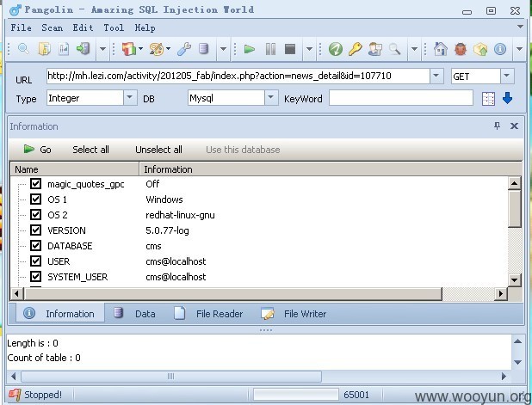Image resolution: width=532 pixels, height=405 pixels.
Task: Switch to the Data tab
Action: coord(135,314)
